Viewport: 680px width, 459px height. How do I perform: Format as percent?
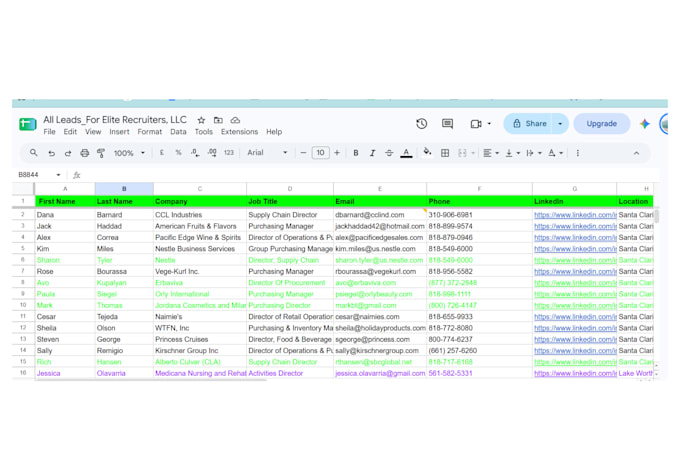[178, 153]
